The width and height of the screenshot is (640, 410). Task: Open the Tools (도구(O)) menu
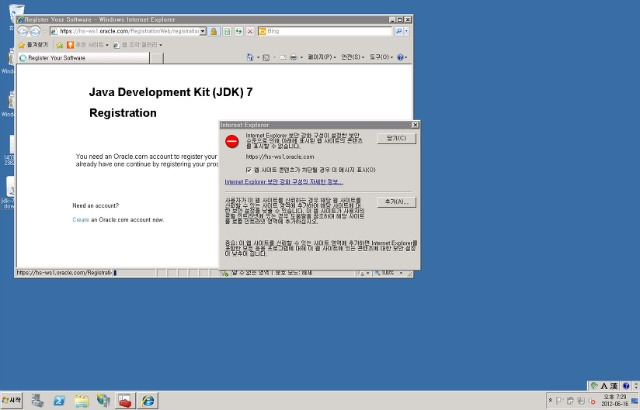(x=381, y=57)
